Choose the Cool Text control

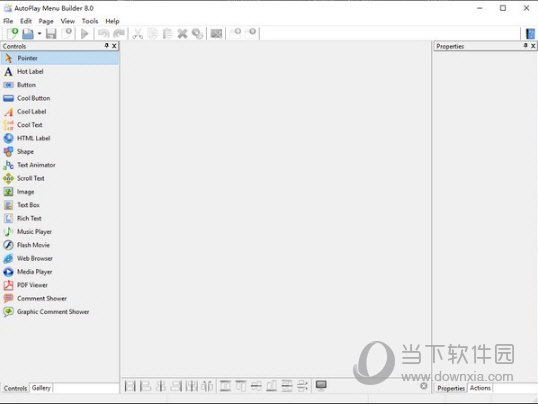coord(60,125)
